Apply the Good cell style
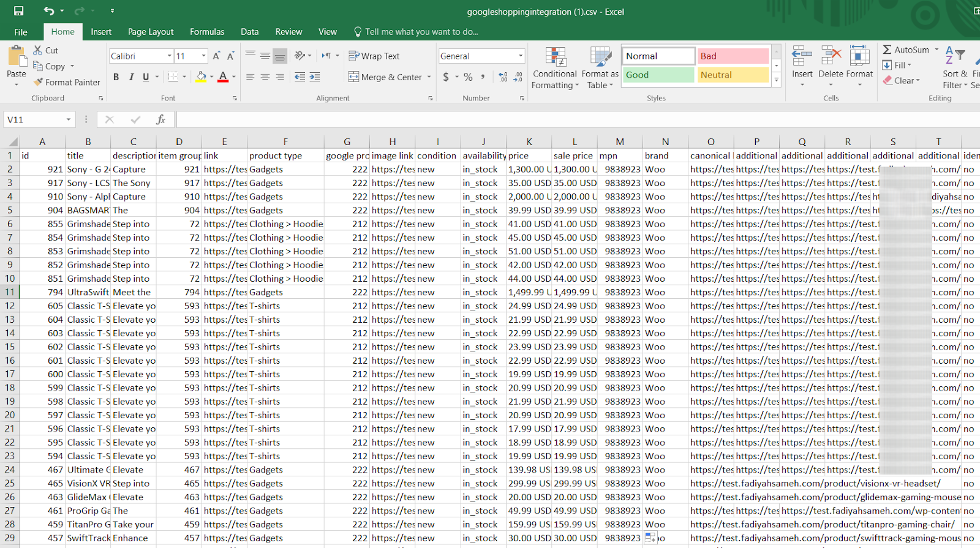Screen dimensions: 980x548 point(658,75)
